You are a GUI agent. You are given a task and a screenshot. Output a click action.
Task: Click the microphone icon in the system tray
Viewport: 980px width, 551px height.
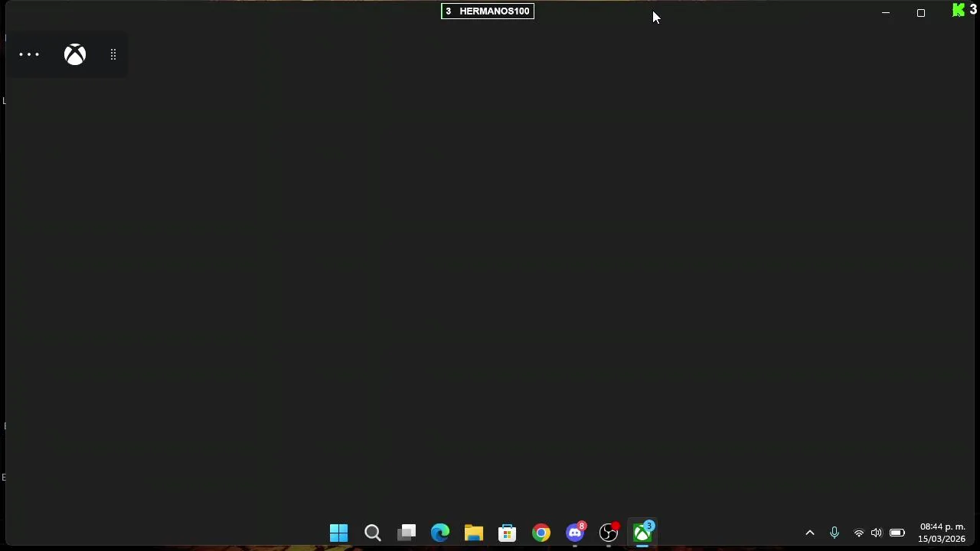[x=835, y=533]
